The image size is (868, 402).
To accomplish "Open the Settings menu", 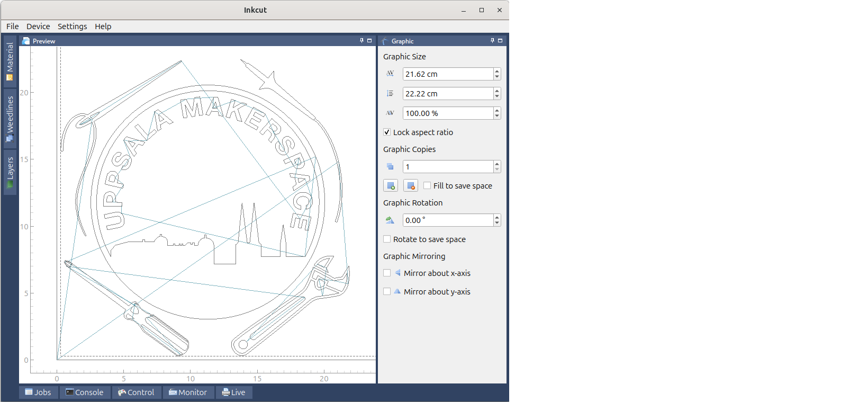I will click(x=73, y=26).
